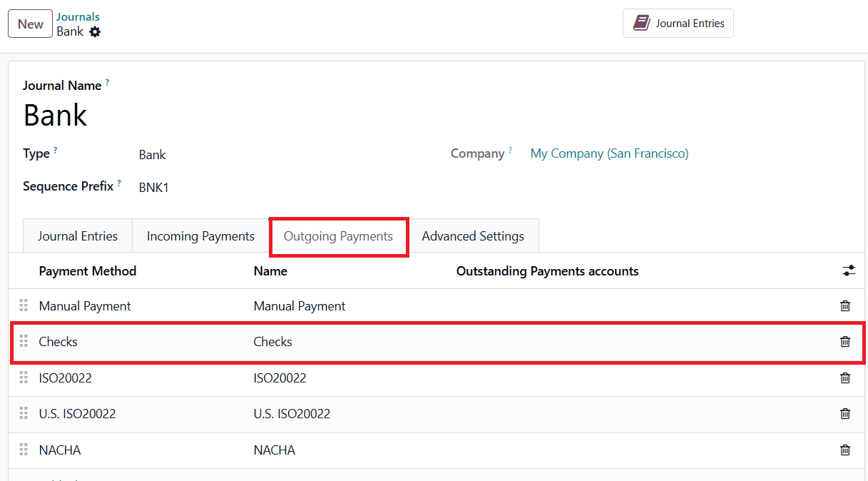
Task: Click the drag handle beside Manual Payment
Action: tap(23, 305)
